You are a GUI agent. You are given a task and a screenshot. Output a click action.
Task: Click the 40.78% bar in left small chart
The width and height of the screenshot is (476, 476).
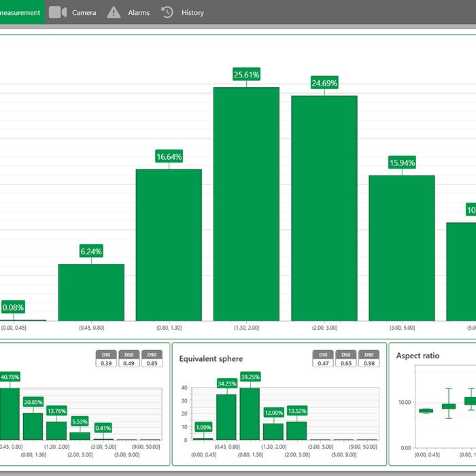pos(10,413)
